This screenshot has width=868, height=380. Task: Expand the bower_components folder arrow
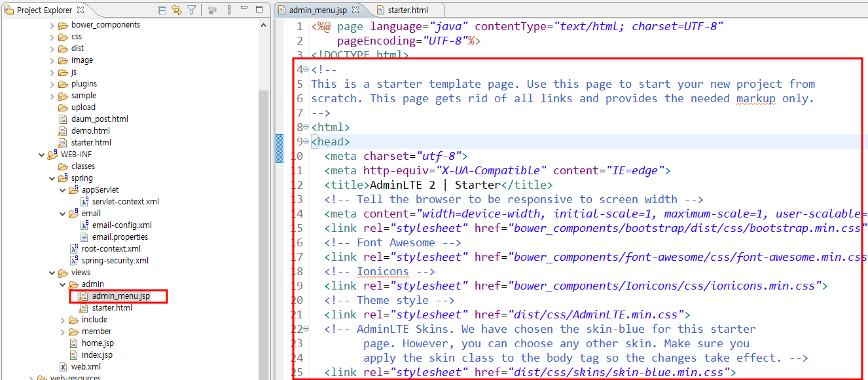pos(52,24)
